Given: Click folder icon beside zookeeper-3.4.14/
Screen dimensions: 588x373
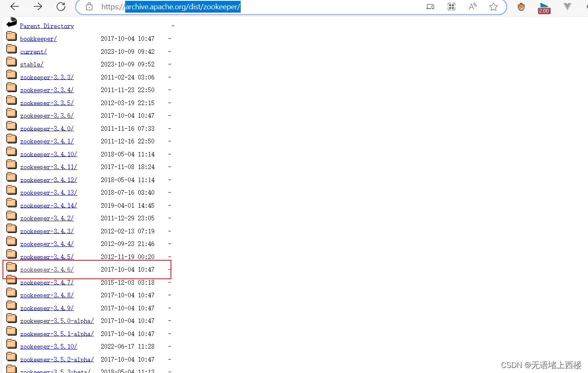Looking at the screenshot, I should click(12, 203).
